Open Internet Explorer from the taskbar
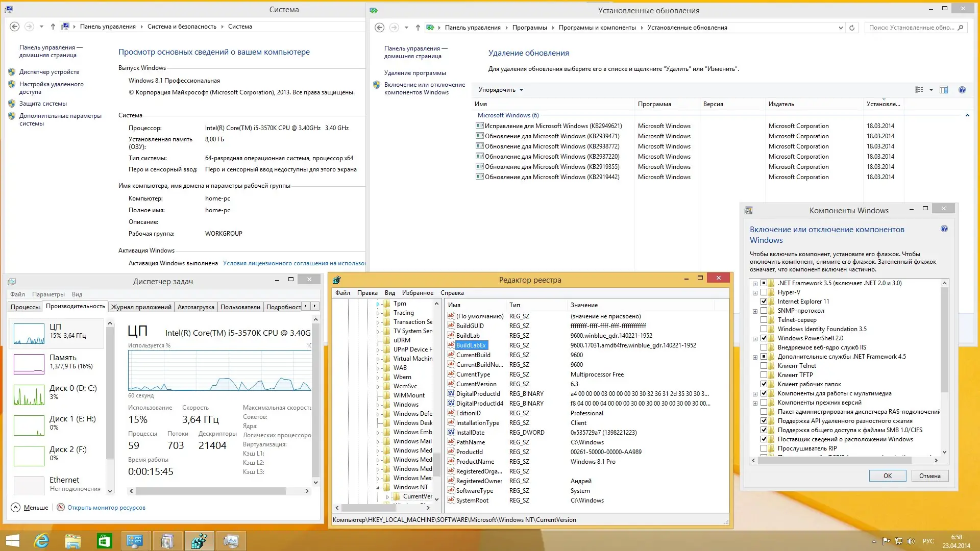This screenshot has width=980, height=551. pyautogui.click(x=41, y=541)
